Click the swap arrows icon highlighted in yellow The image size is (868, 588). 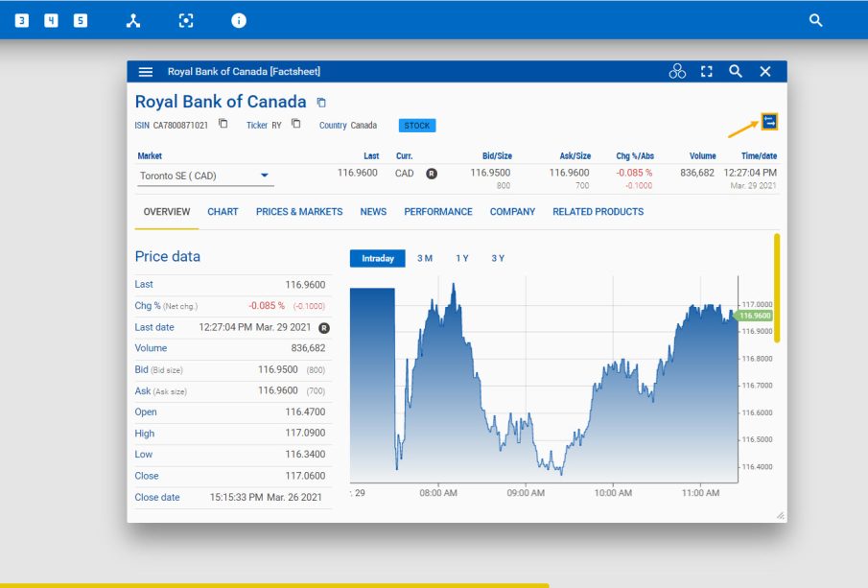tap(769, 121)
